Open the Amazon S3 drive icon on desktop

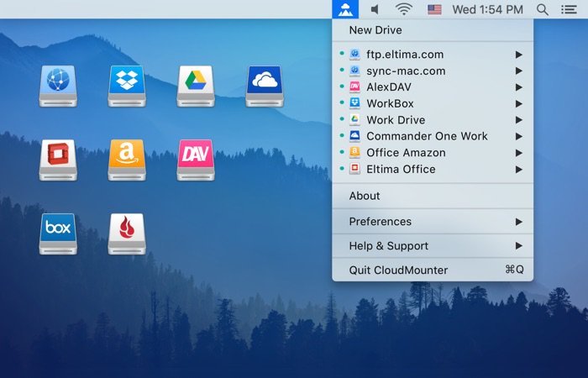[x=127, y=160]
